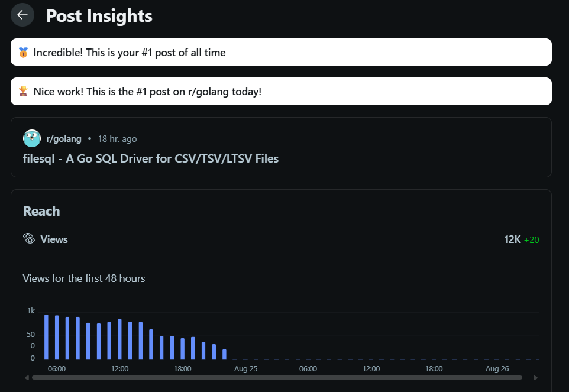
Task: Select the "#1 post on r/golang today" banner
Action: (281, 92)
